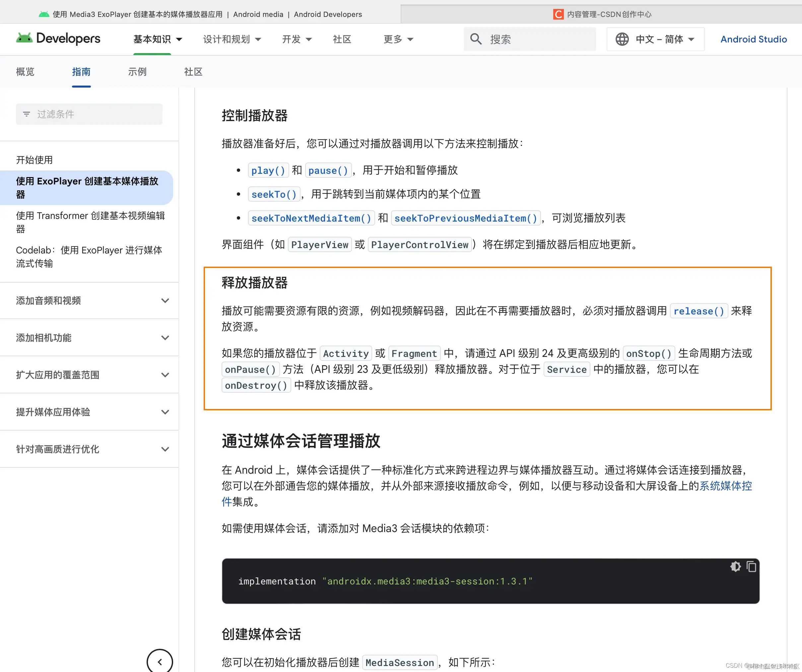This screenshot has height=672, width=802.
Task: Click the Android icon on the Media3 browser tab
Action: pyautogui.click(x=43, y=14)
